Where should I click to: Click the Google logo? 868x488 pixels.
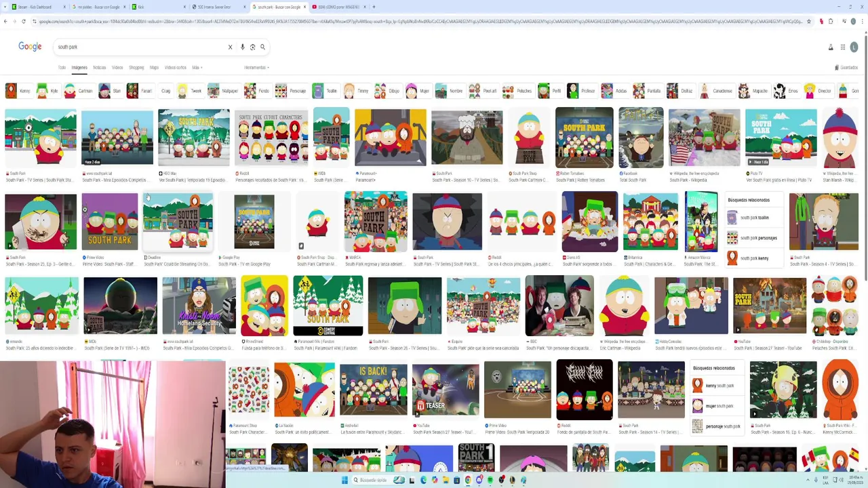click(x=30, y=46)
